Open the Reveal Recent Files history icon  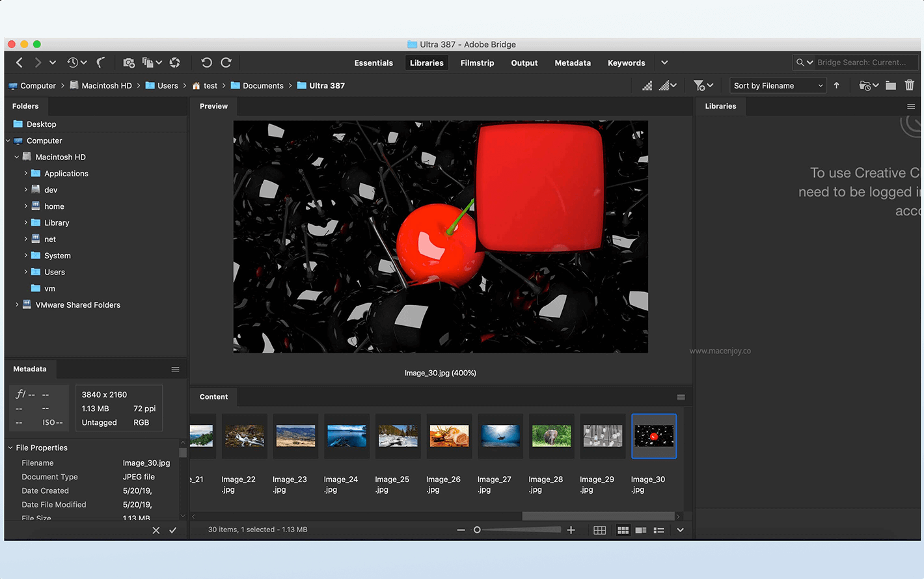(73, 62)
